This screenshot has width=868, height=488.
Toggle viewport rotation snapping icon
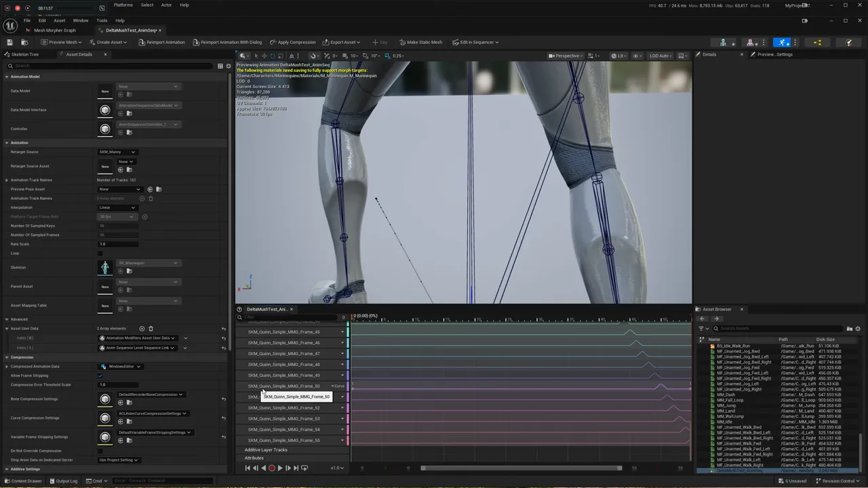coord(365,56)
